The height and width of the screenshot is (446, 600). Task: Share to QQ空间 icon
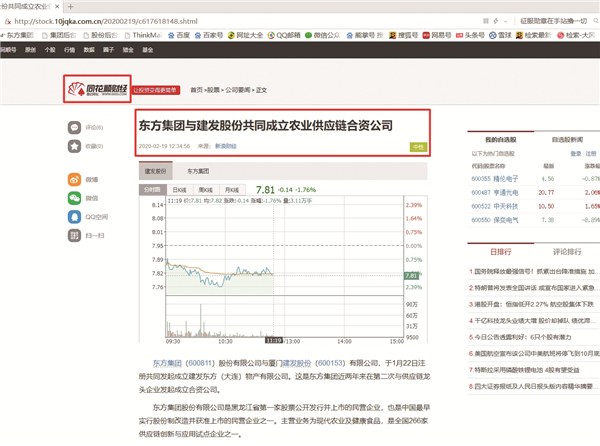pos(74,216)
